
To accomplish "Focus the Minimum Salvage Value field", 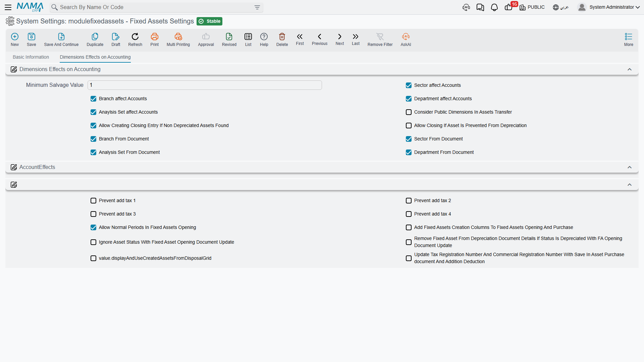I will click(205, 85).
